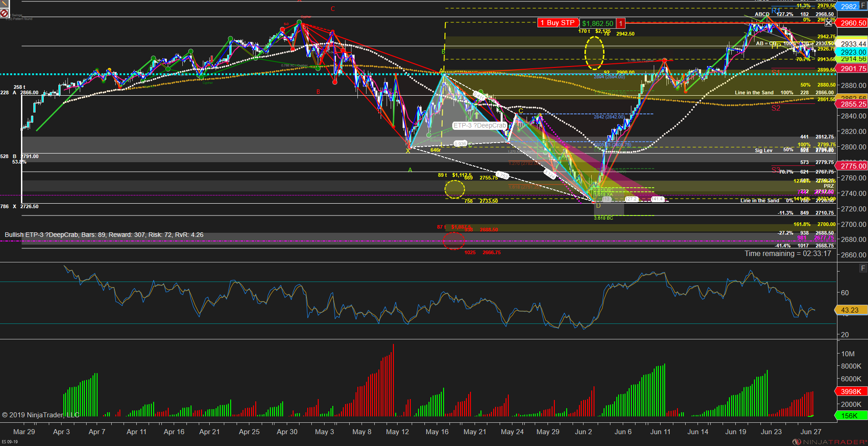Click the white 2933.44 price marker
Screen dimensions: 868x446
(852, 44)
